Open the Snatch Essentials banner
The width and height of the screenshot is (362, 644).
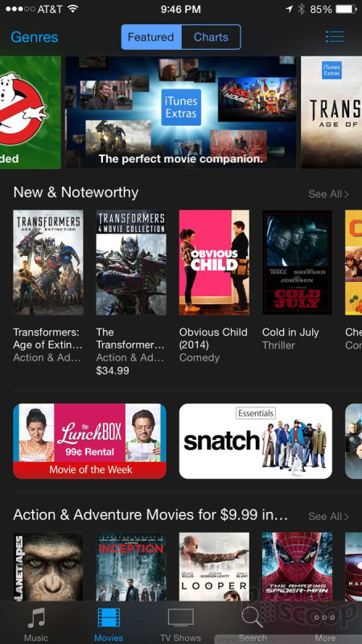pyautogui.click(x=255, y=441)
